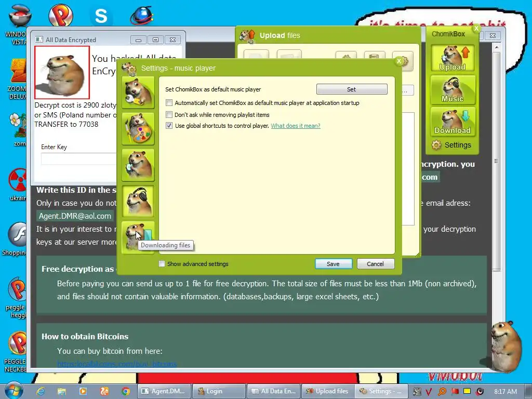Tick Show advanced settings checkbox
The width and height of the screenshot is (532, 399).
(x=162, y=263)
